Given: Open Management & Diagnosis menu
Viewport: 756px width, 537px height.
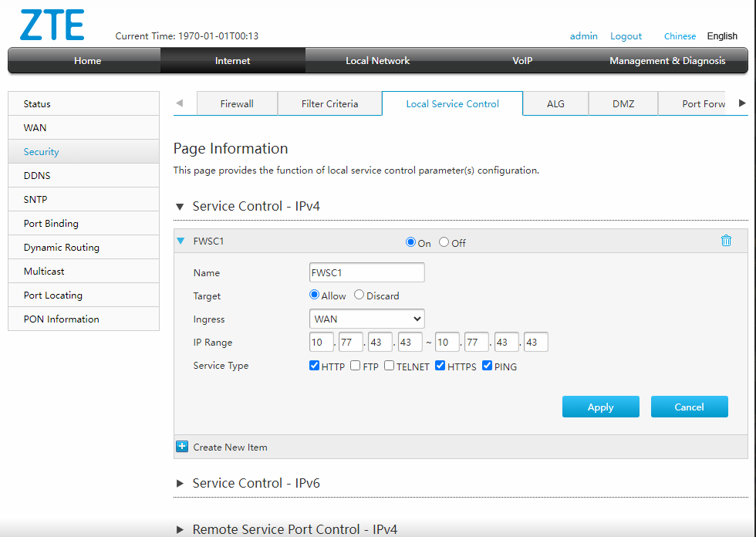Looking at the screenshot, I should pos(667,61).
